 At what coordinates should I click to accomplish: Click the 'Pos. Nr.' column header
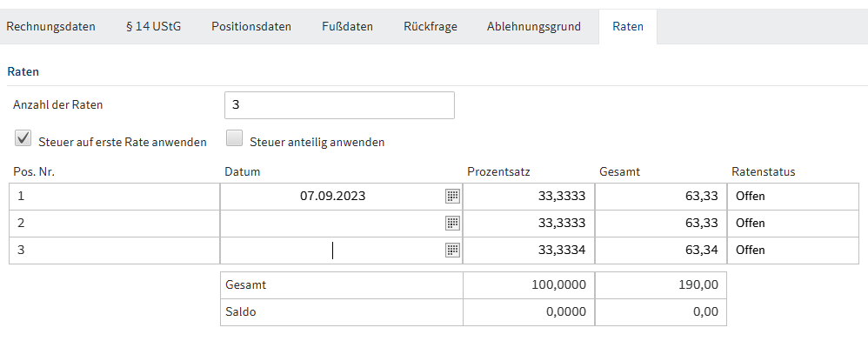tap(34, 171)
